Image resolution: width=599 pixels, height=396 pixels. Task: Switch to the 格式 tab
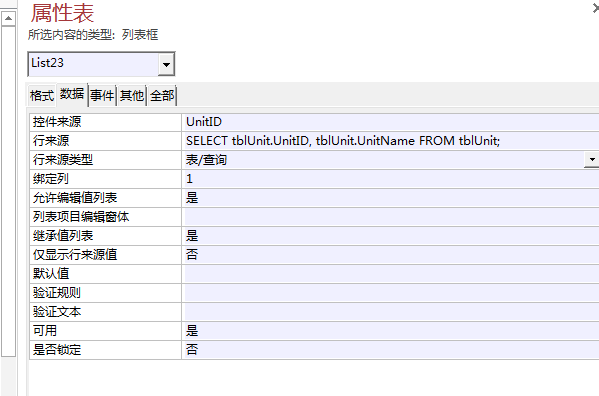42,95
